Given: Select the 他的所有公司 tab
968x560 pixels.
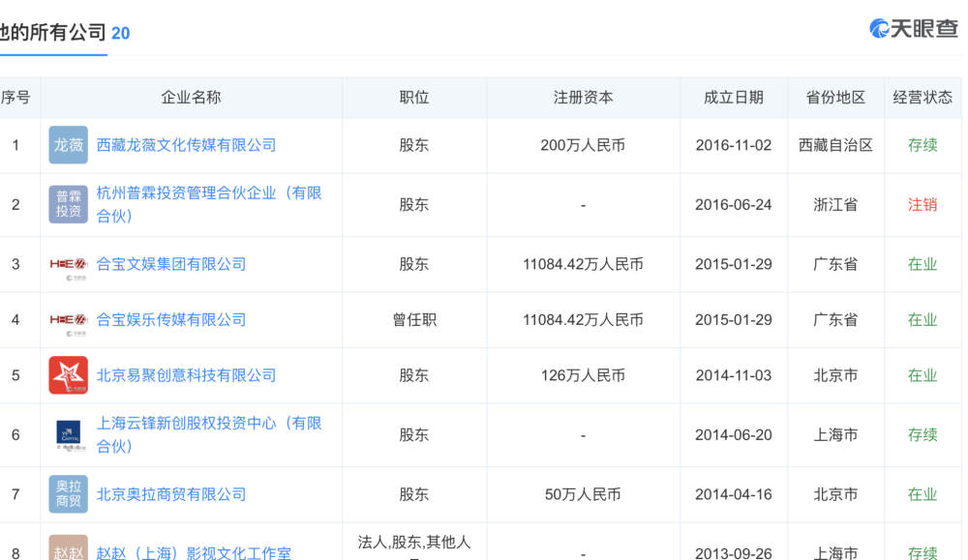Looking at the screenshot, I should 53,33.
